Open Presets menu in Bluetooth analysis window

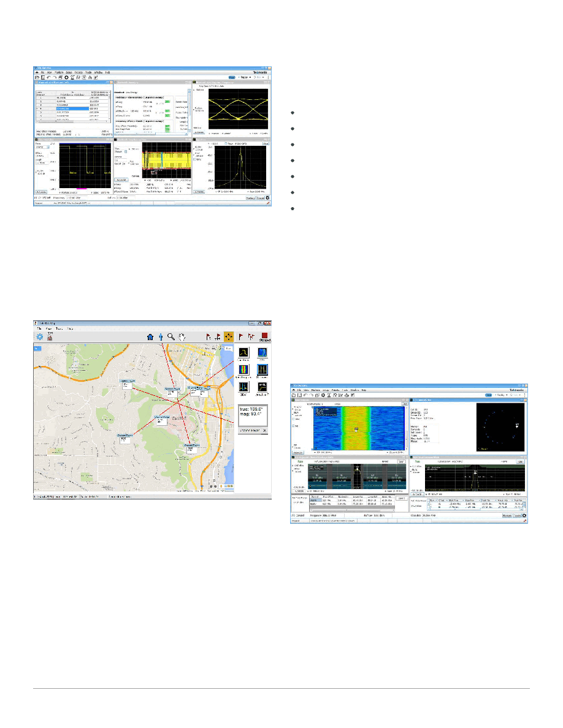[79, 72]
